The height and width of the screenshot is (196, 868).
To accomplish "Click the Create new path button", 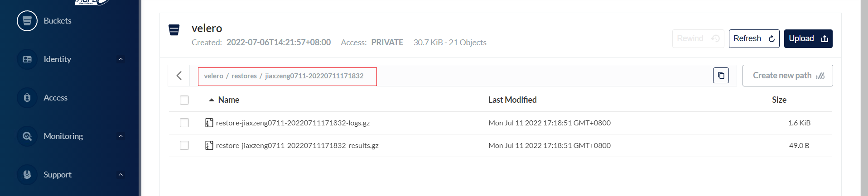I will click(x=787, y=76).
